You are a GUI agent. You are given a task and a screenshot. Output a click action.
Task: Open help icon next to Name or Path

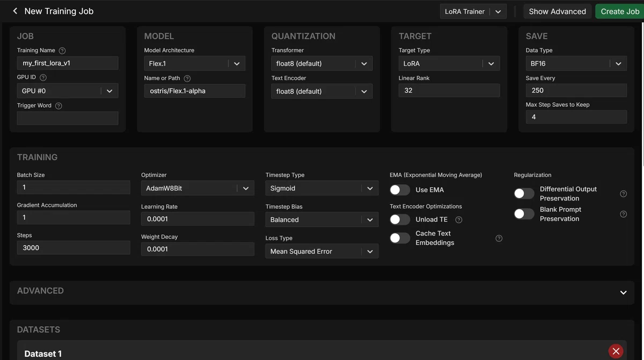click(x=187, y=78)
